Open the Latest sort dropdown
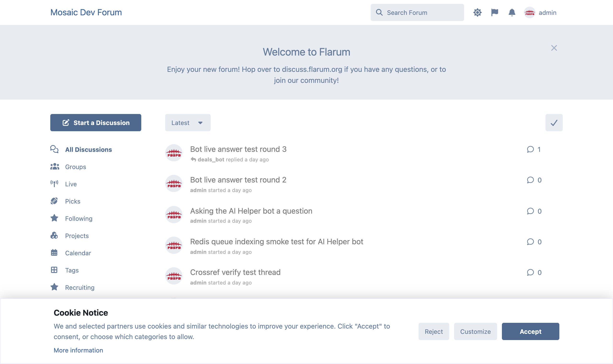The height and width of the screenshot is (364, 613). tap(188, 123)
